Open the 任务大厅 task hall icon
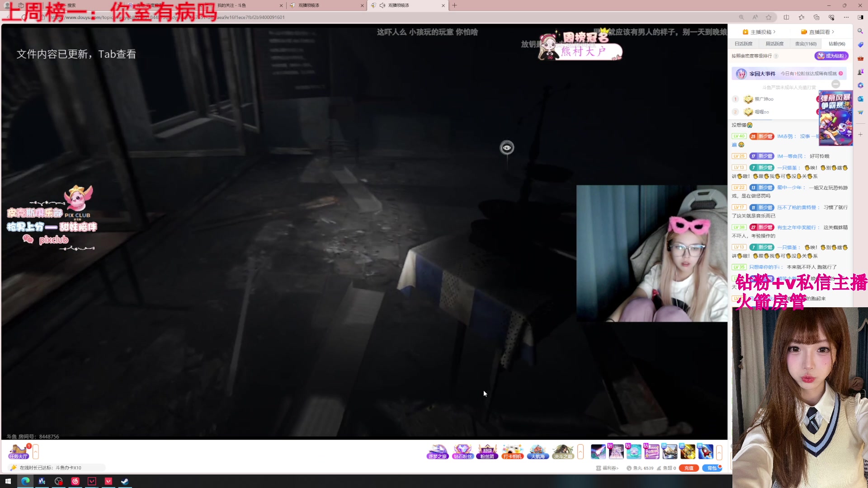868x488 pixels. (x=19, y=451)
